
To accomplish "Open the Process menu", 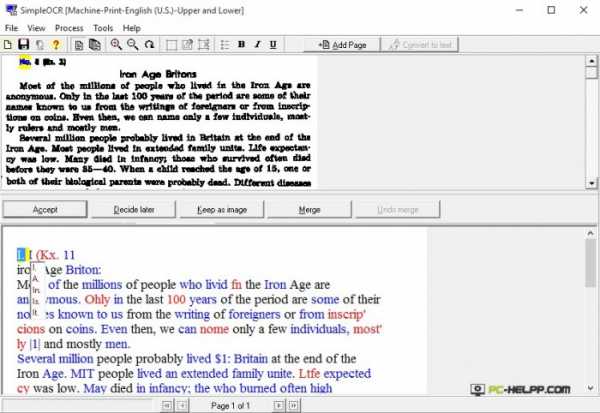I will pyautogui.click(x=69, y=28).
